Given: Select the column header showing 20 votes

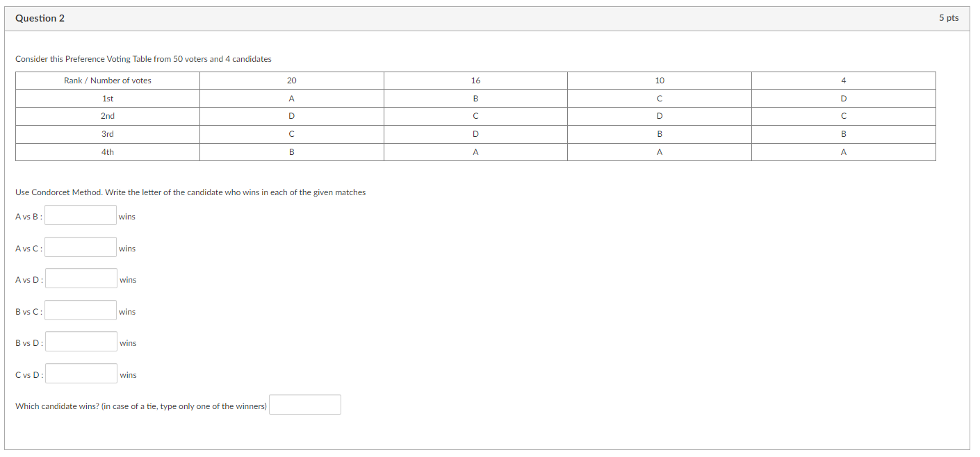Looking at the screenshot, I should (x=291, y=80).
